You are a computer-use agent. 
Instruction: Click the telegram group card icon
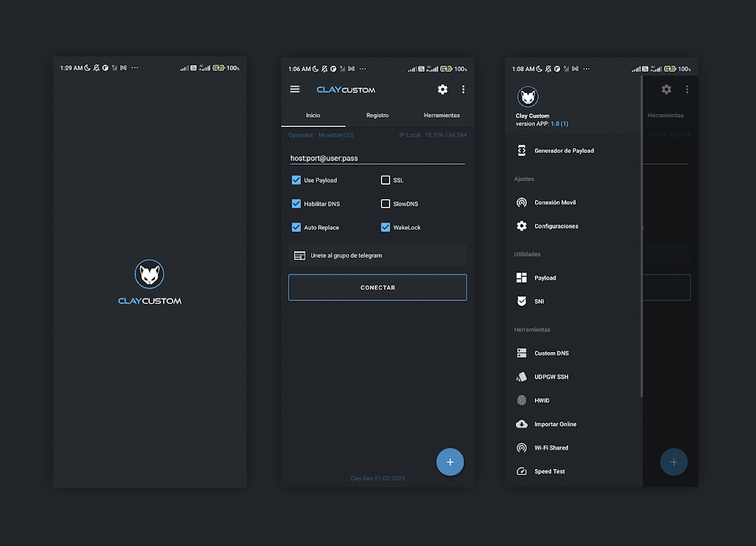coord(300,256)
